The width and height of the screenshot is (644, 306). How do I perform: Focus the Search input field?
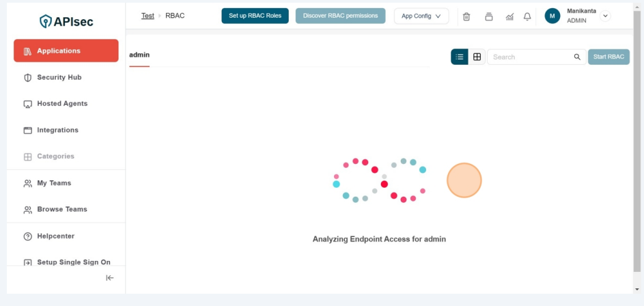coord(529,57)
